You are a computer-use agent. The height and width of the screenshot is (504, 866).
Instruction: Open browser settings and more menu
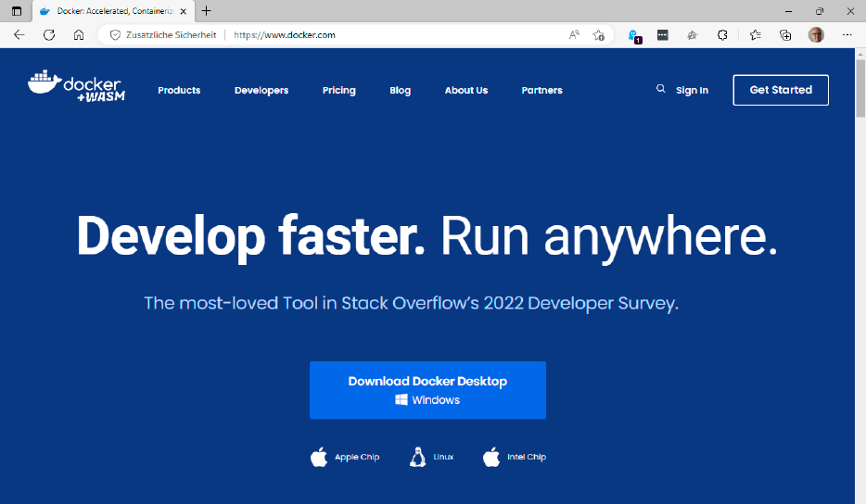point(847,35)
